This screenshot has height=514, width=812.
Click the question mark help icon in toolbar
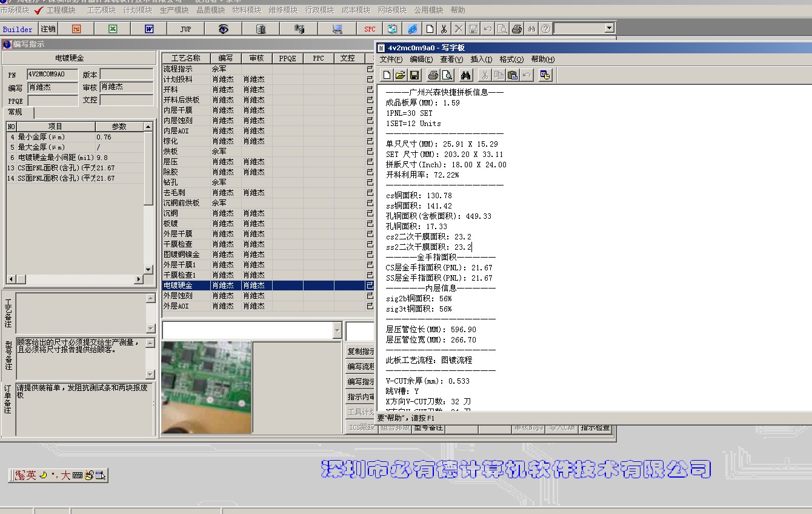(x=545, y=28)
